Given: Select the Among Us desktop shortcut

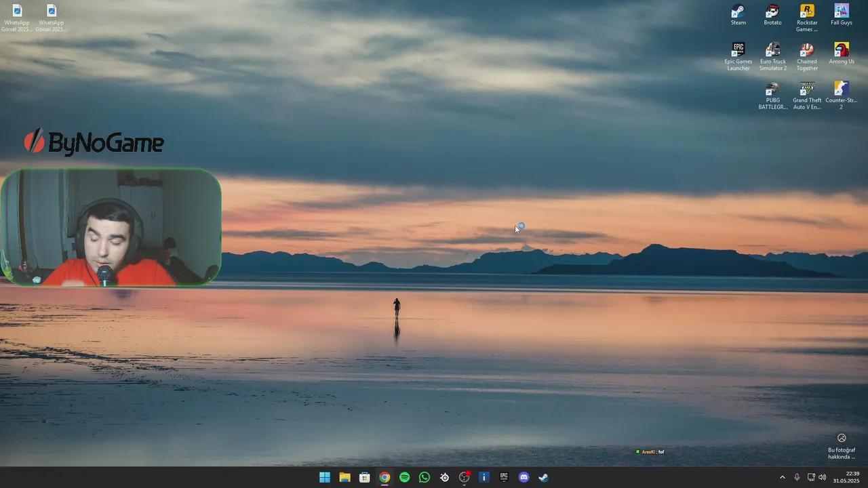Looking at the screenshot, I should click(x=842, y=54).
